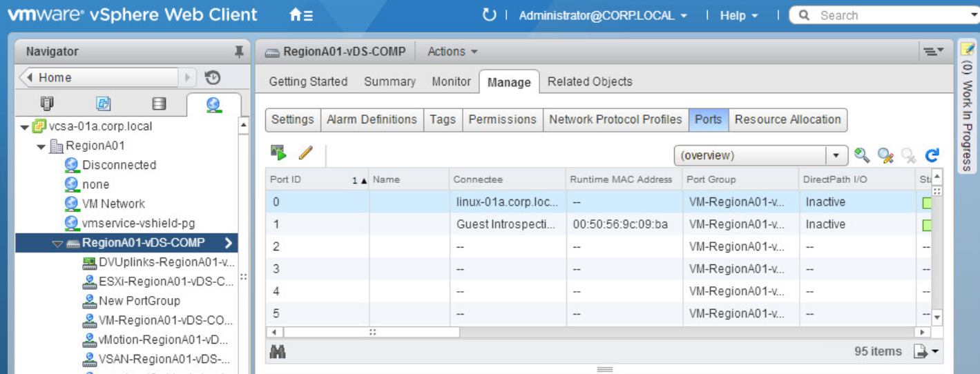Screen dimensions: 980x374
Task: Click the export list icon
Action: tap(921, 352)
